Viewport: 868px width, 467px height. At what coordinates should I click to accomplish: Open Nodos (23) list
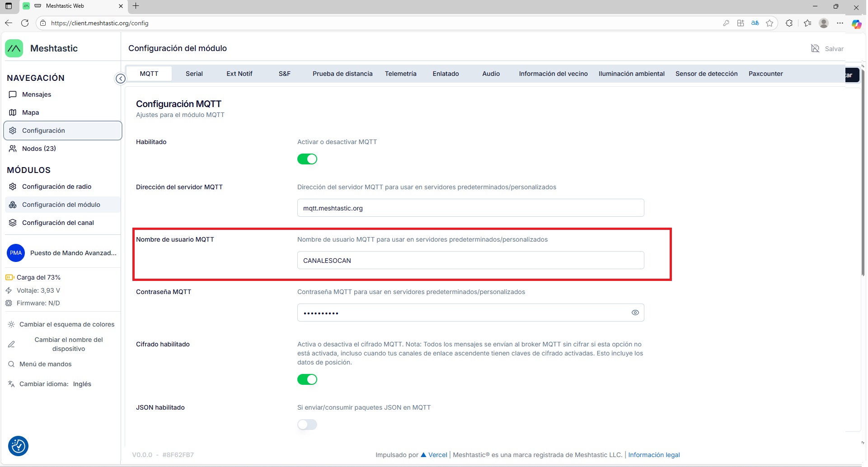tap(39, 149)
